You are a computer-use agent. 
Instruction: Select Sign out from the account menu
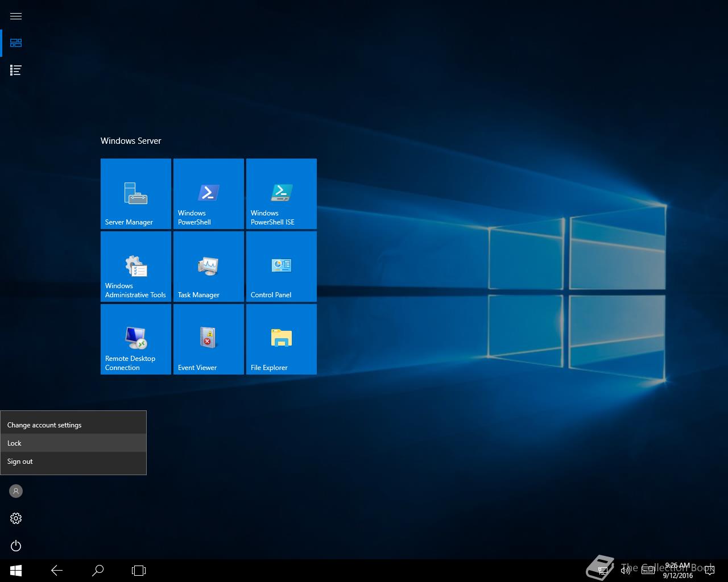pyautogui.click(x=73, y=462)
